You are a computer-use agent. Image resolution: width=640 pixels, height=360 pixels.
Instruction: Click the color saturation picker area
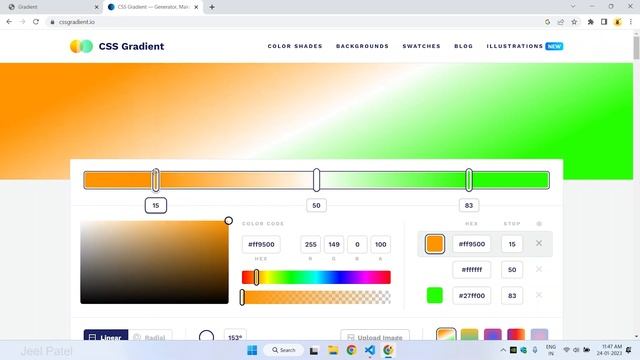(x=154, y=262)
